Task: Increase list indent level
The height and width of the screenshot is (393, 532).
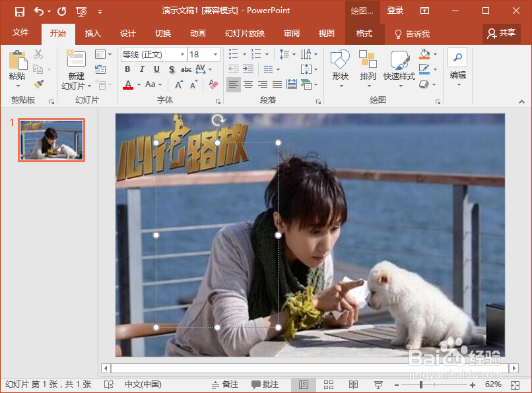Action: point(248,69)
